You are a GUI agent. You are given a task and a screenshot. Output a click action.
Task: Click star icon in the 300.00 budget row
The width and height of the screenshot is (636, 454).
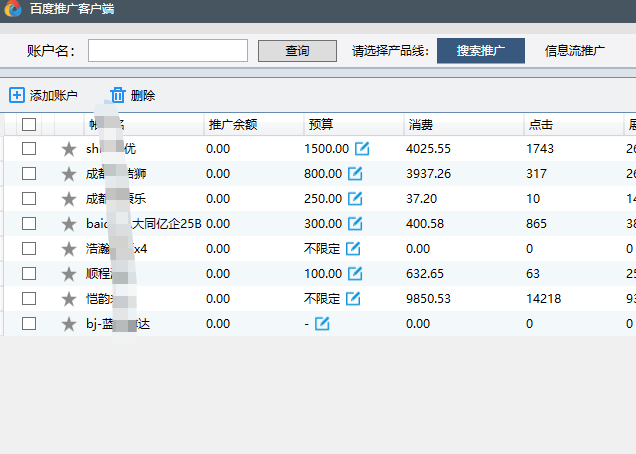tap(69, 224)
